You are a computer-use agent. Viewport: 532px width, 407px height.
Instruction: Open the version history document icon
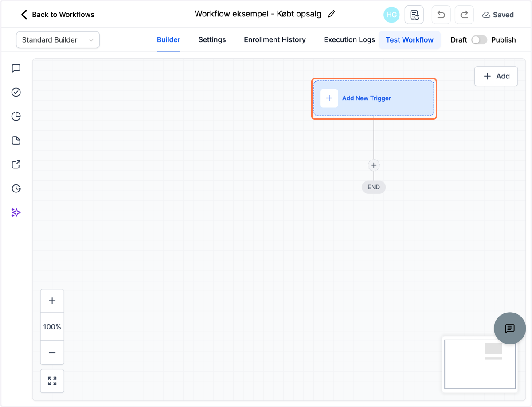[x=414, y=15]
